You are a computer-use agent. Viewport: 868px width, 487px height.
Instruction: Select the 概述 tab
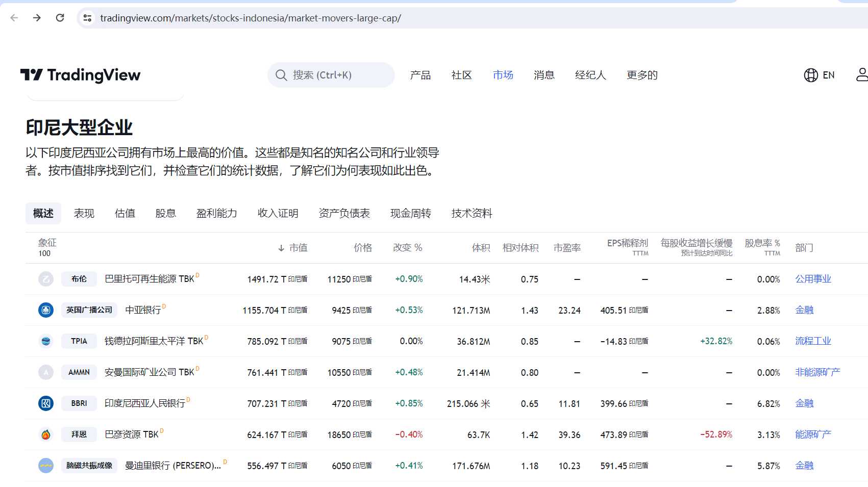[43, 213]
